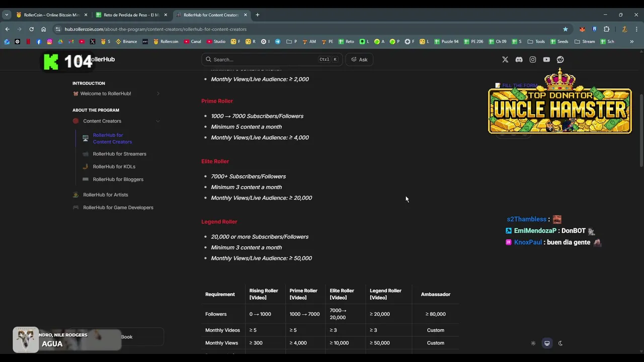Open the MetaMask fox extension

[582, 29]
